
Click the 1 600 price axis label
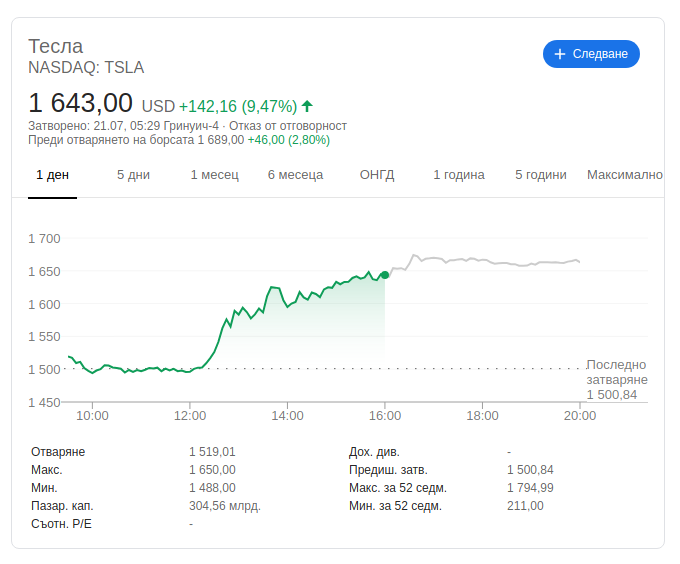(44, 305)
